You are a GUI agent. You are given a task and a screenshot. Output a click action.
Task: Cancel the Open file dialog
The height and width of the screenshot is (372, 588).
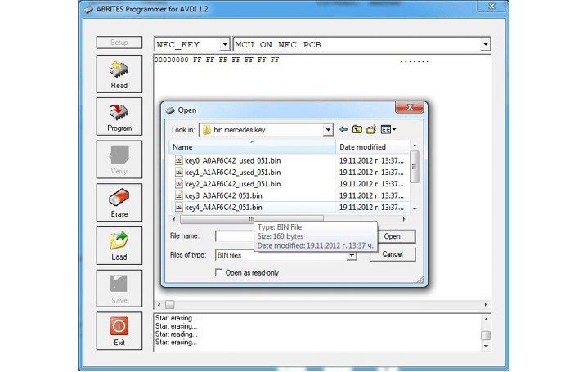[392, 254]
